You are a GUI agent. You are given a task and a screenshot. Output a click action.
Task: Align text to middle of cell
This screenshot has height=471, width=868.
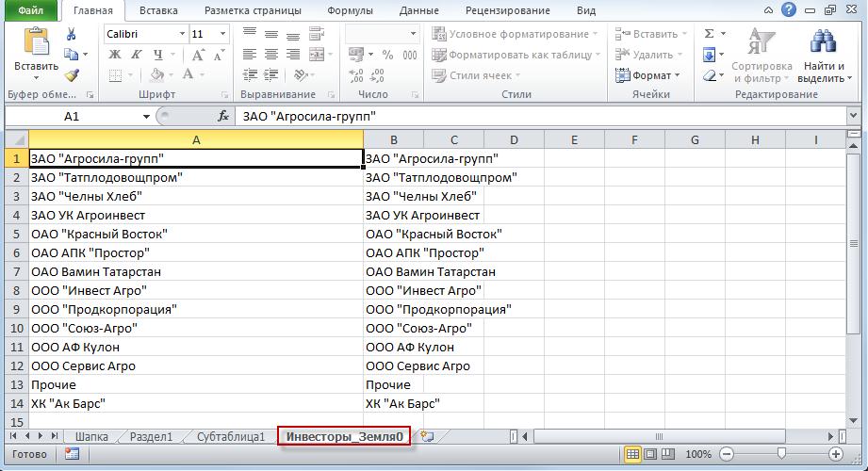tap(270, 34)
